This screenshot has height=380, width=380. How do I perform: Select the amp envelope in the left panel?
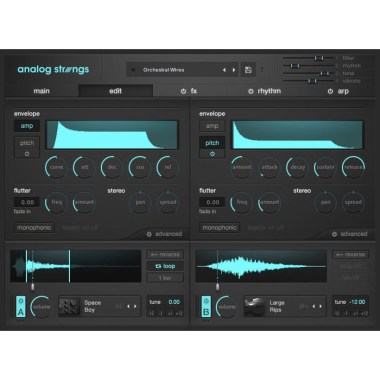click(27, 126)
